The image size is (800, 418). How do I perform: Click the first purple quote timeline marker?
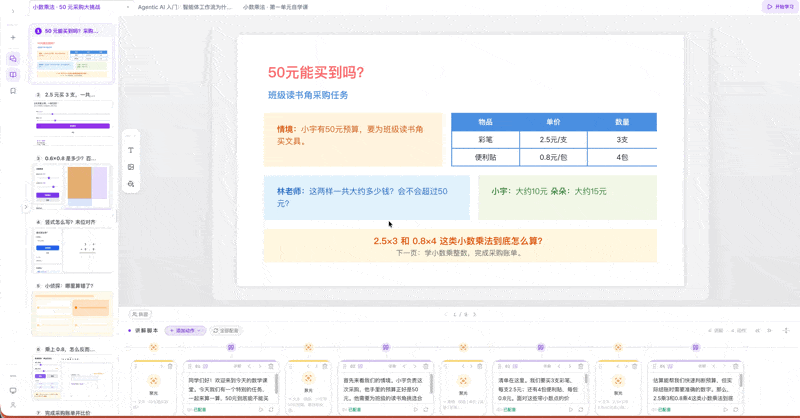point(231,347)
